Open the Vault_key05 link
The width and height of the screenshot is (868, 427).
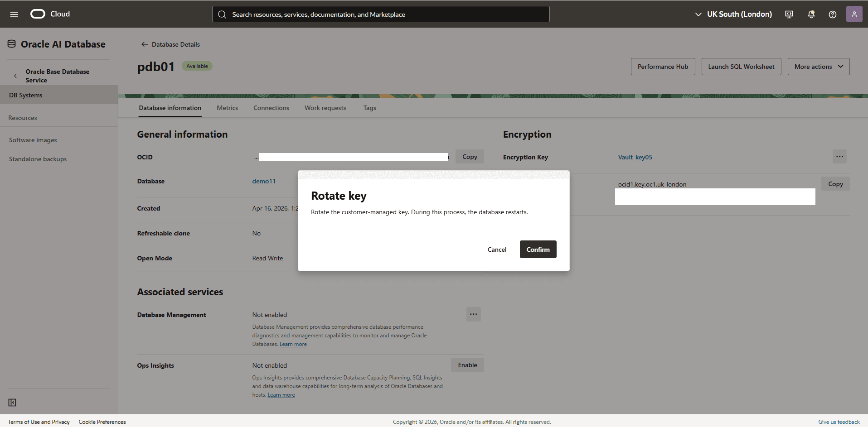tap(635, 157)
